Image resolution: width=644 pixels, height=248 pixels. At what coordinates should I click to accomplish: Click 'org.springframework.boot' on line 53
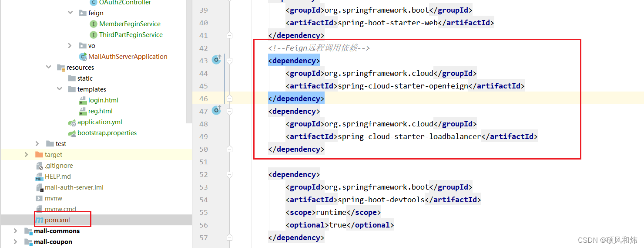377,187
